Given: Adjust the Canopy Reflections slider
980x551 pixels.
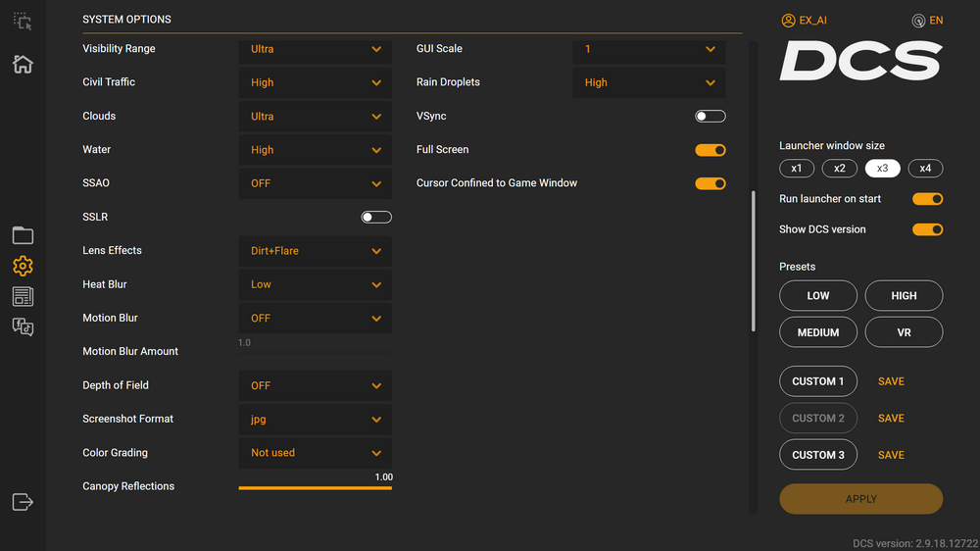Looking at the screenshot, I should [315, 487].
